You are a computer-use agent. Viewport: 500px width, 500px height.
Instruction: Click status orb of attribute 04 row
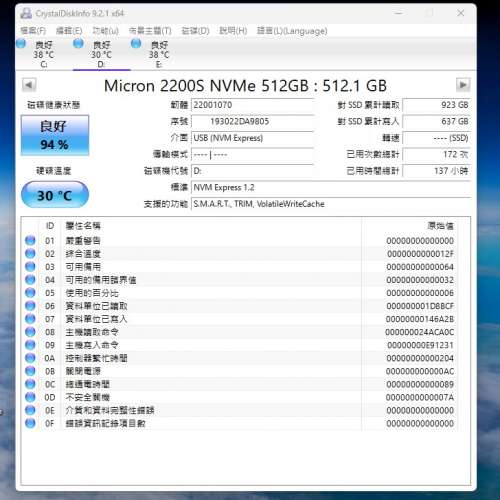pyautogui.click(x=30, y=279)
